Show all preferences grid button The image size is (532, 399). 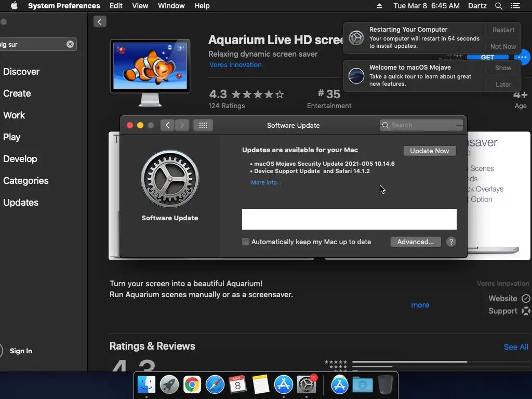click(203, 125)
